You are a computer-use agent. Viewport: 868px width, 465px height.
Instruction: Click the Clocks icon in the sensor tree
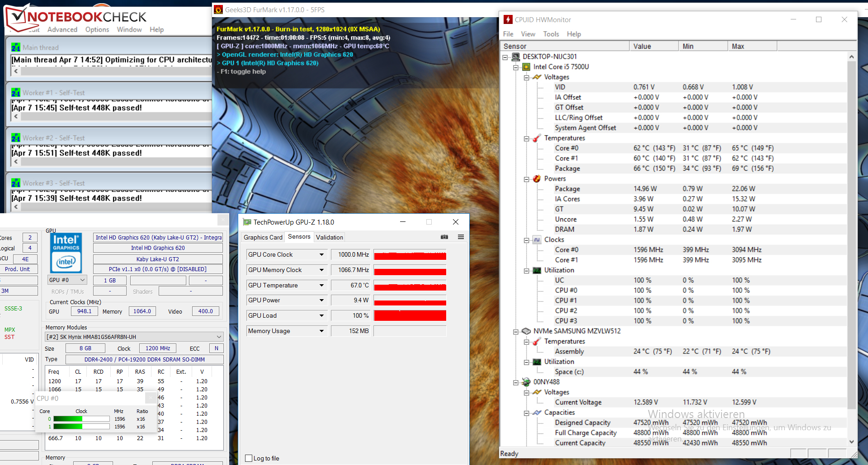tap(537, 240)
